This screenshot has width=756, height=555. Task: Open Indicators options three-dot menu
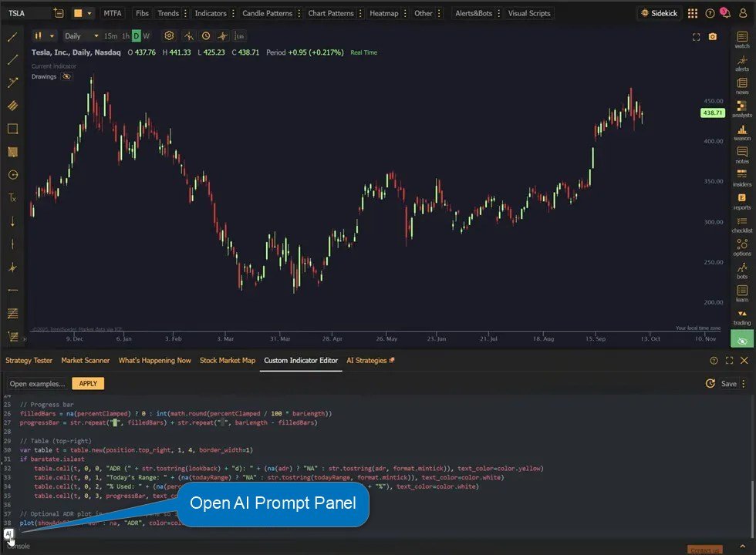tap(233, 14)
